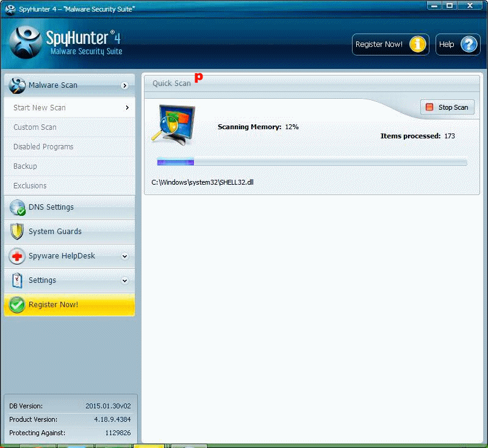The width and height of the screenshot is (488, 448).
Task: Select Start New Scan in the sidebar
Action: pos(70,107)
